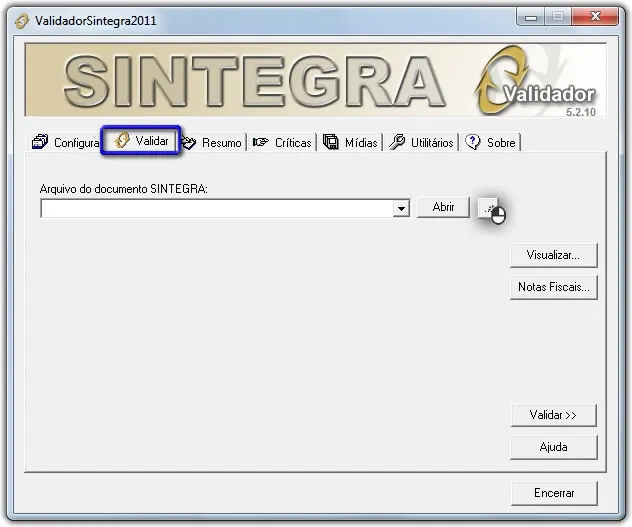Minimize the ValidadorSintegra2011 window
The image size is (632, 527).
point(531,17)
